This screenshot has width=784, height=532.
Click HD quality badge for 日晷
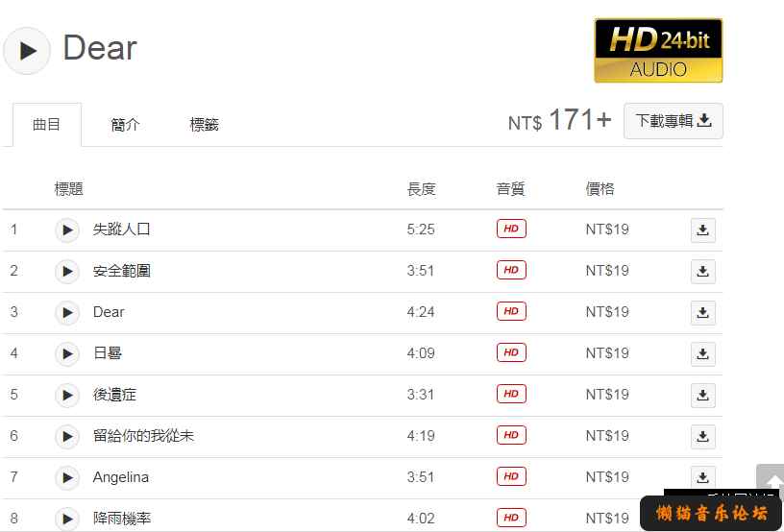[x=511, y=352]
